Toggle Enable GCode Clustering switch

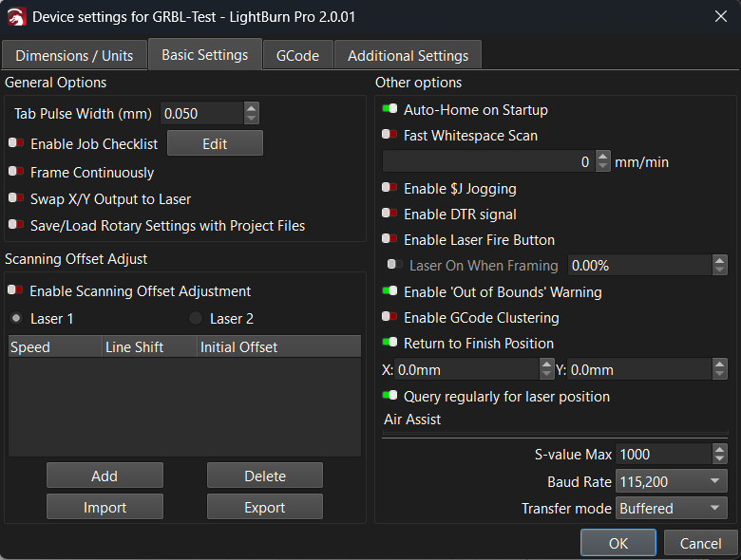389,316
